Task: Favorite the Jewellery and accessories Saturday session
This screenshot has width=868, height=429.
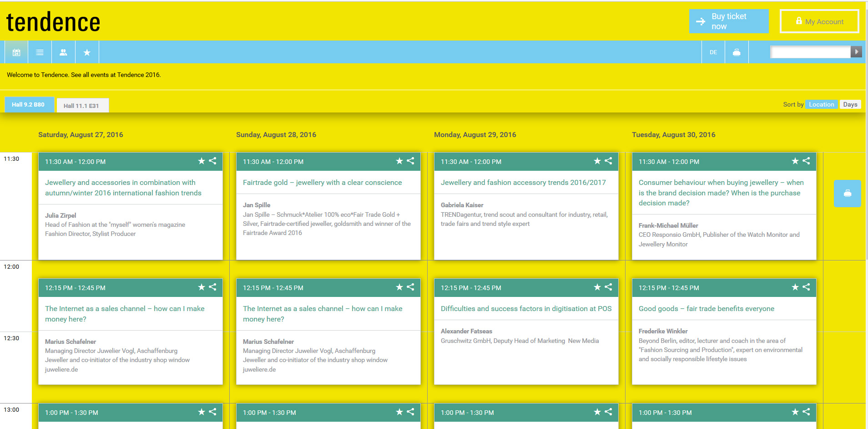Action: click(x=202, y=161)
